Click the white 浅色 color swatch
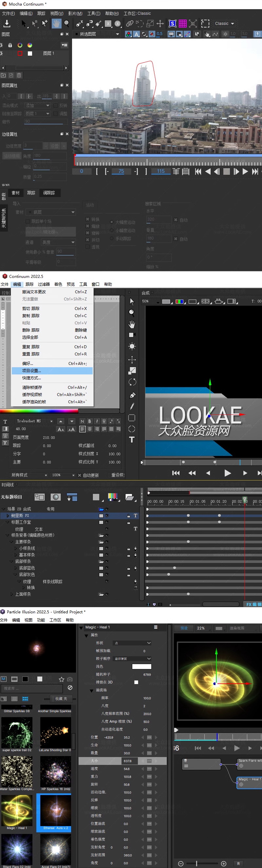The width and height of the screenshot is (262, 868). pos(141,666)
